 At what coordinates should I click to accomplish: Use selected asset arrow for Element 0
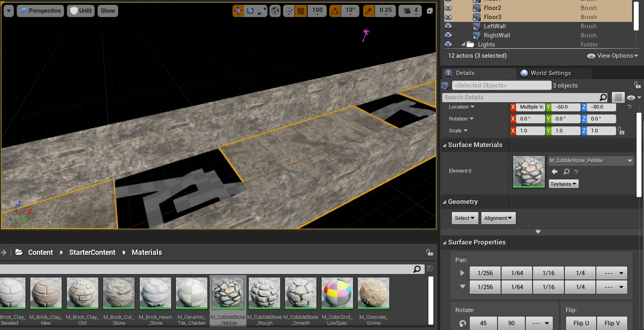click(x=555, y=172)
